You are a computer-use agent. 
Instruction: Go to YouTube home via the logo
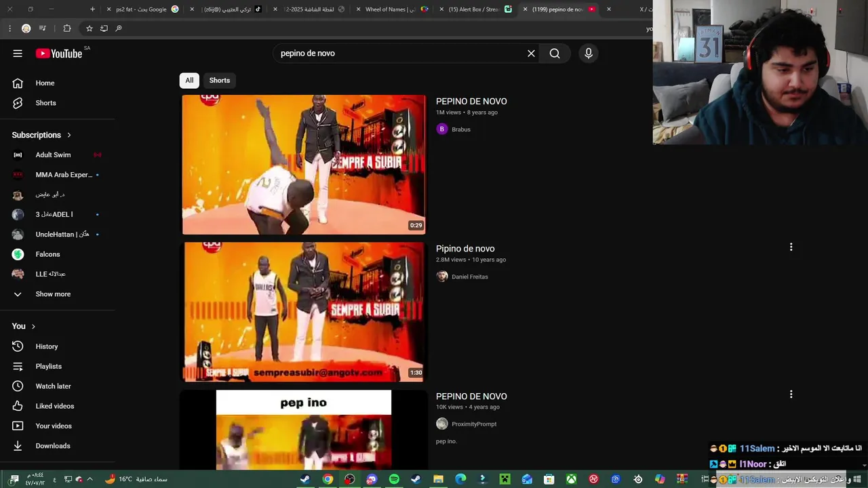click(59, 54)
